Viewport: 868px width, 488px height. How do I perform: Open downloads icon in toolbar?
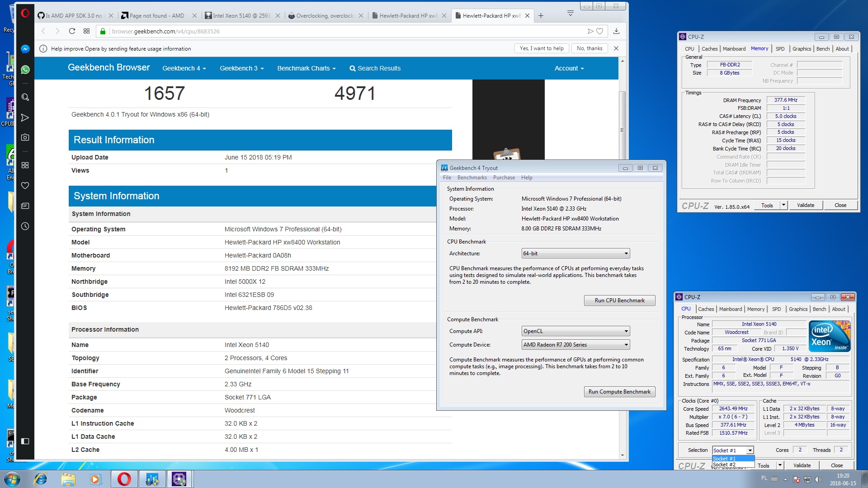tap(616, 31)
